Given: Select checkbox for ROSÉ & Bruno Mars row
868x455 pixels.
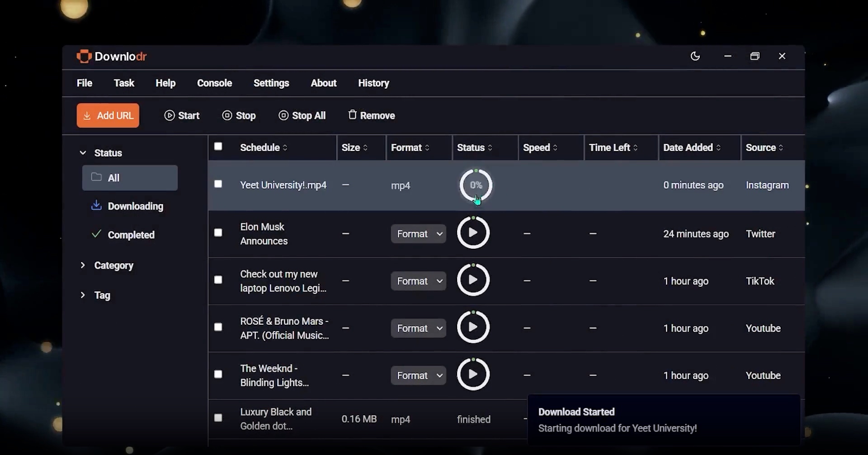Looking at the screenshot, I should tap(218, 327).
